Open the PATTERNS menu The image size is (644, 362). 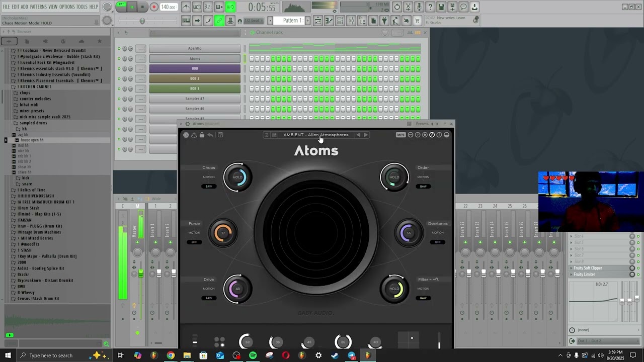pyautogui.click(x=38, y=7)
